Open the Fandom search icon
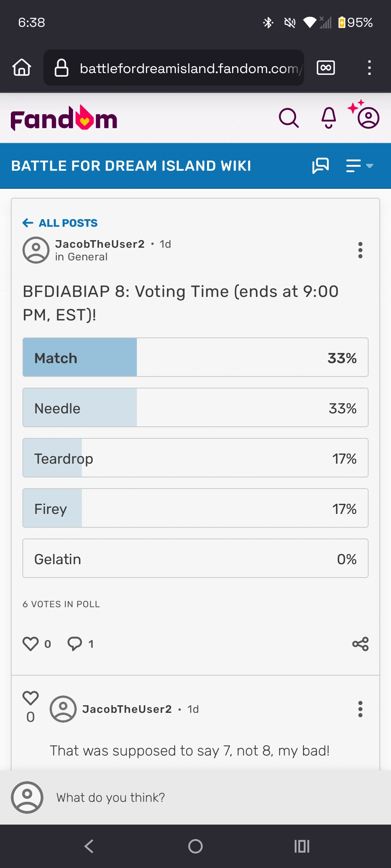This screenshot has height=868, width=391. (x=289, y=118)
